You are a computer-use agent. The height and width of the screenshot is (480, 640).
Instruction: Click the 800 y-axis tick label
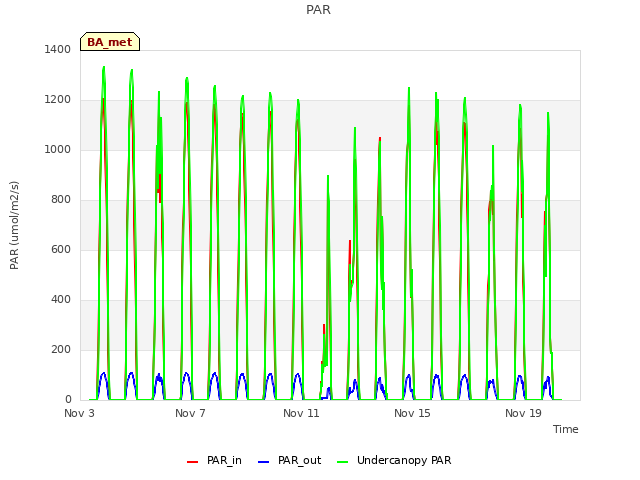click(61, 200)
